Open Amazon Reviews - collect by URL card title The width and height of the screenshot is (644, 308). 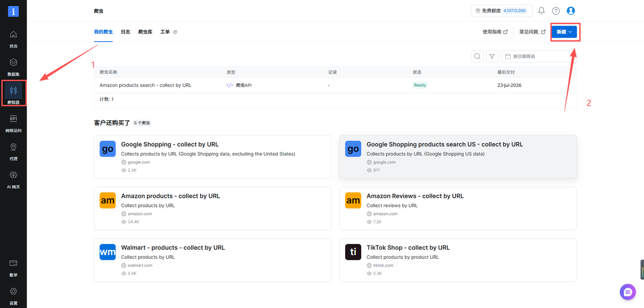(415, 196)
